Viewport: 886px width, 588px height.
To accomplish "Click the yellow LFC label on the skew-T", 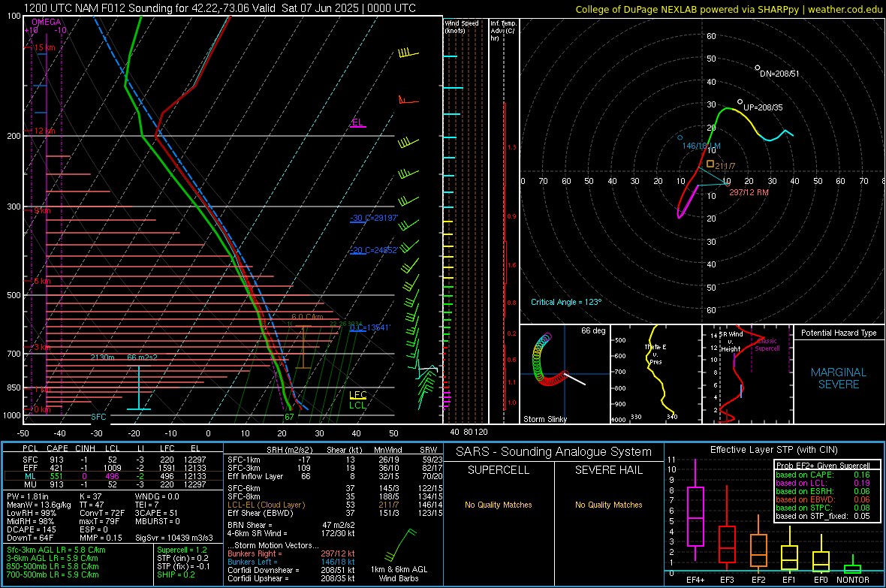I will 357,395.
